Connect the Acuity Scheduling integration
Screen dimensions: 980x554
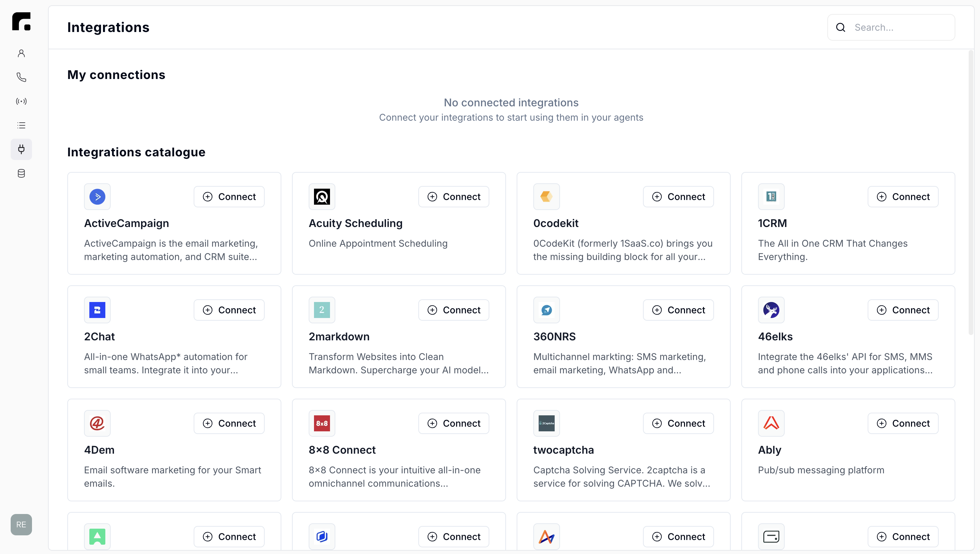(x=453, y=197)
